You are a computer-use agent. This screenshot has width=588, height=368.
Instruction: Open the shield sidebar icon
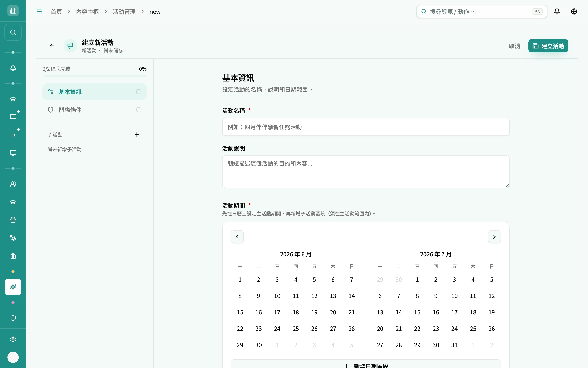[x=13, y=318]
